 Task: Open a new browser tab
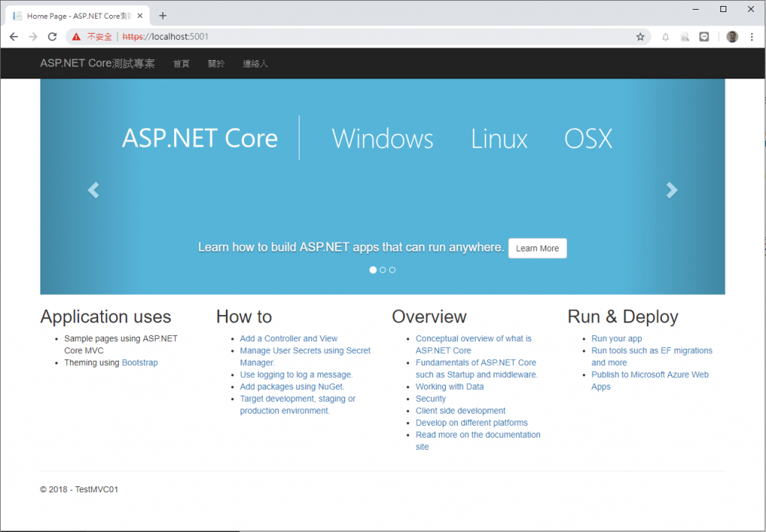click(x=162, y=16)
